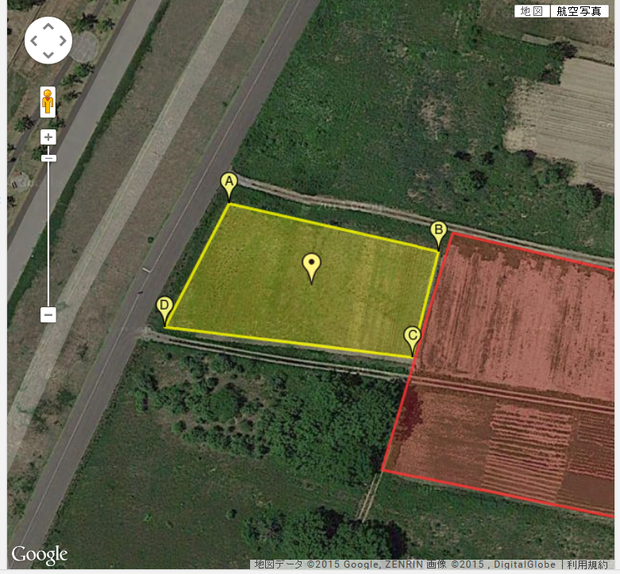Viewport: 620px width, 574px height.
Task: Click the center pin in yellow field
Action: point(312,268)
